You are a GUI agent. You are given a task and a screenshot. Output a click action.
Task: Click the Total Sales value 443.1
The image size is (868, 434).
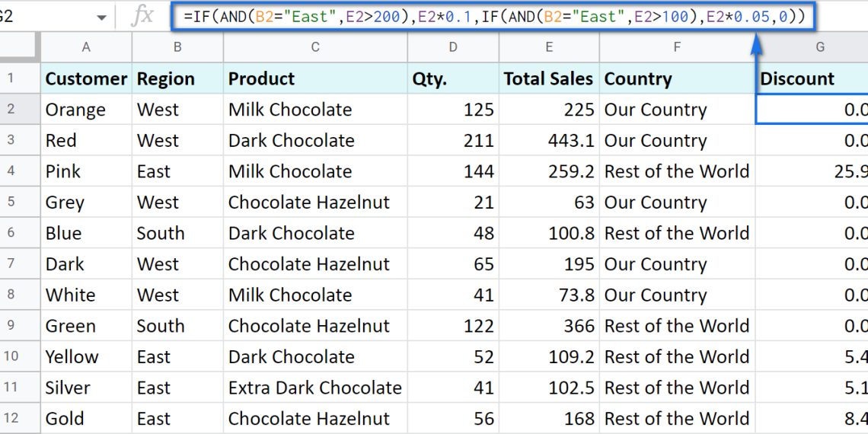(x=549, y=141)
